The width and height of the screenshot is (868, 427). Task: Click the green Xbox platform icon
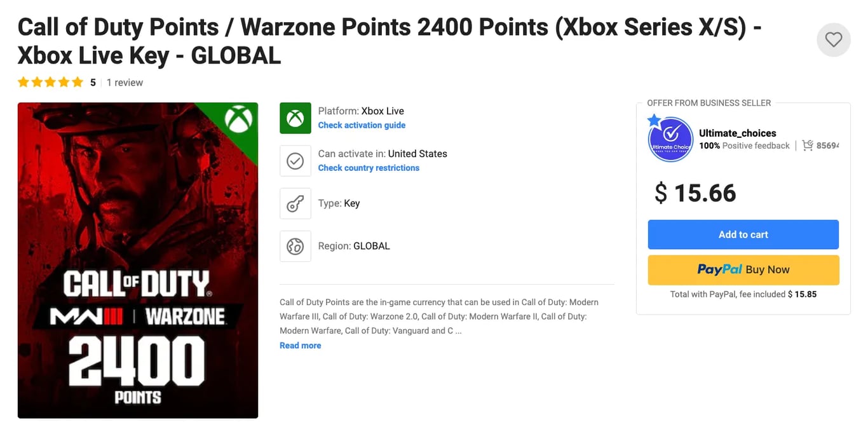(x=295, y=118)
